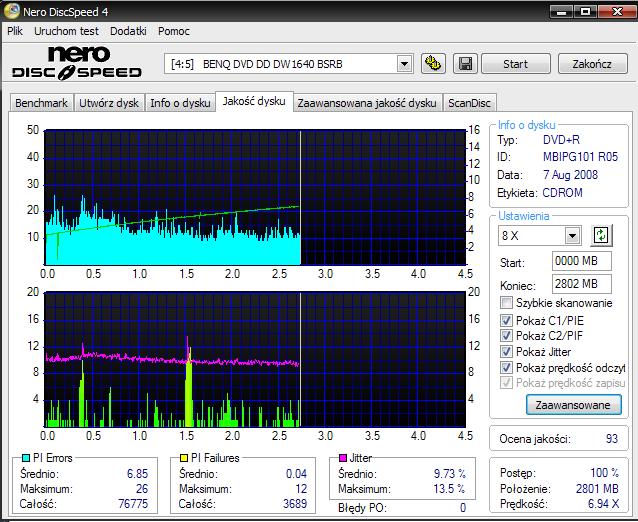Click the Zakończ button
The height and width of the screenshot is (522, 638).
[x=592, y=64]
